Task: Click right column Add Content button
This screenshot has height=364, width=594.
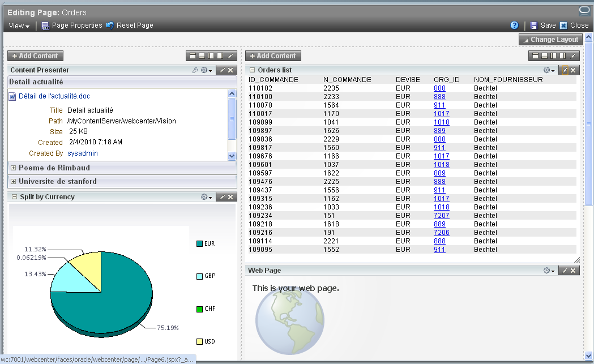Action: pos(273,56)
